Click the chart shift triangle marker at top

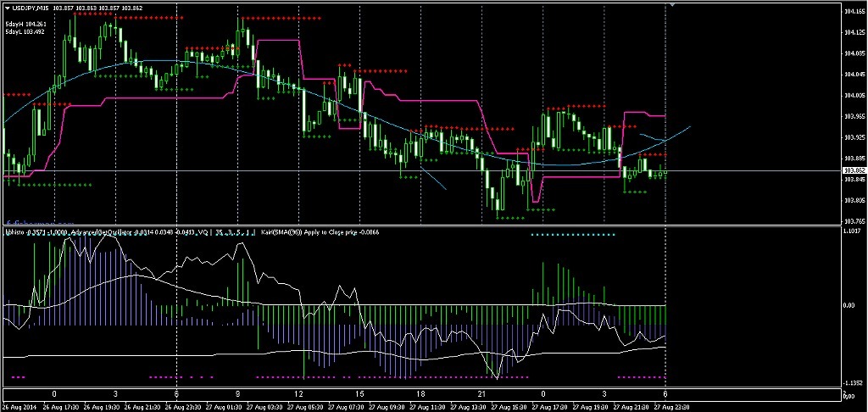click(x=672, y=4)
